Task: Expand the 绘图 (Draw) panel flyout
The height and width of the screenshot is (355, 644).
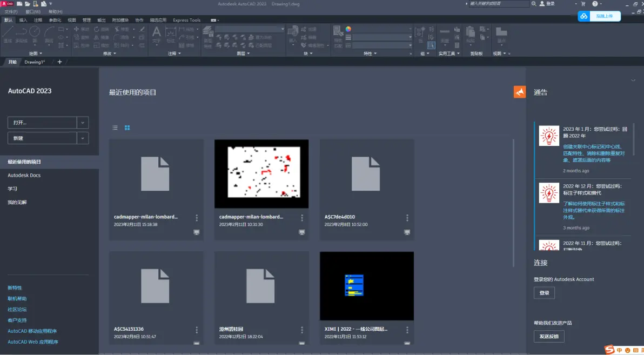Action: click(36, 53)
